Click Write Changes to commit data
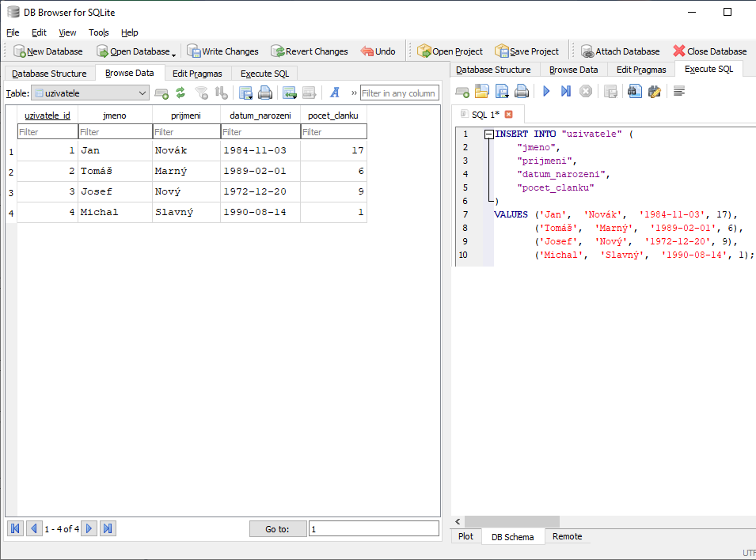Screen dimensions: 756x560 222,51
